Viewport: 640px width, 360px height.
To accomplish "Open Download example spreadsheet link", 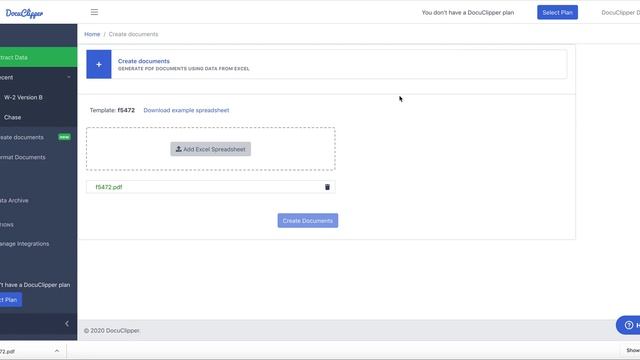I will coord(186,110).
